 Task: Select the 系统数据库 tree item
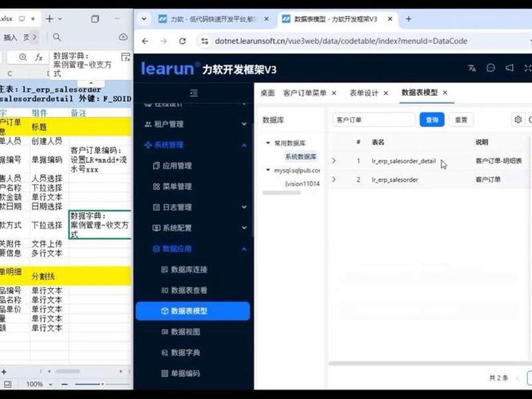point(301,156)
